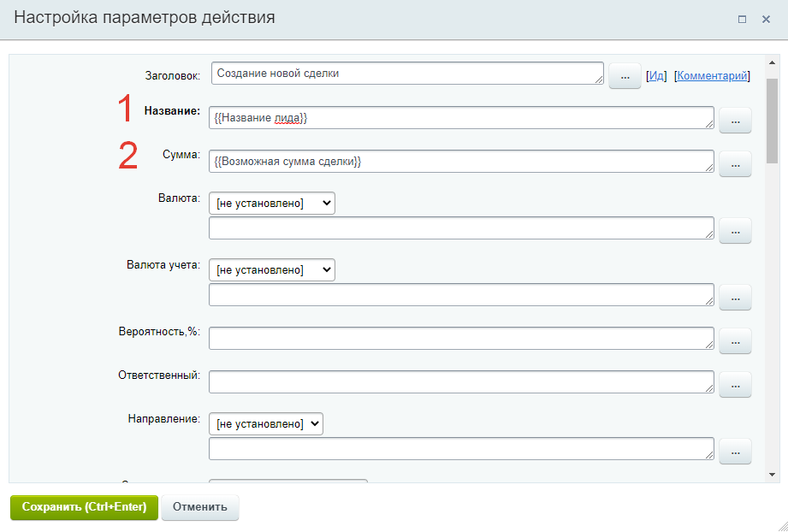Open value picker for Ответственный field
This screenshot has height=532, width=788.
pos(735,384)
